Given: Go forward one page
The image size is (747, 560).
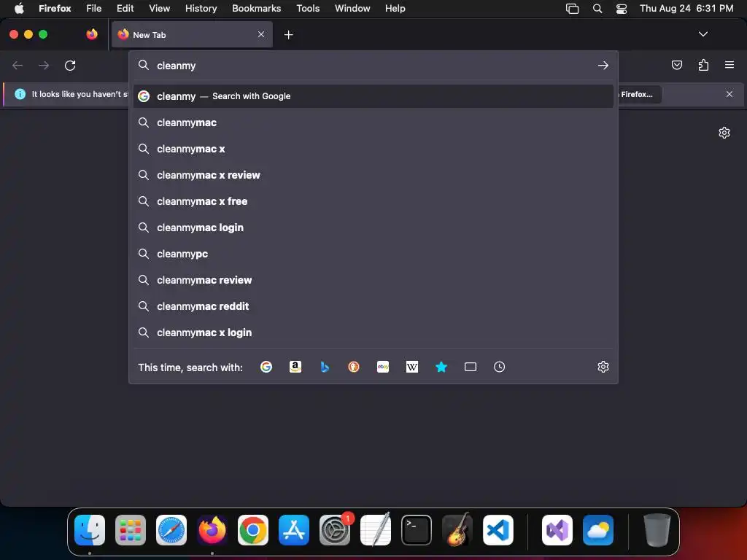Looking at the screenshot, I should (x=44, y=65).
